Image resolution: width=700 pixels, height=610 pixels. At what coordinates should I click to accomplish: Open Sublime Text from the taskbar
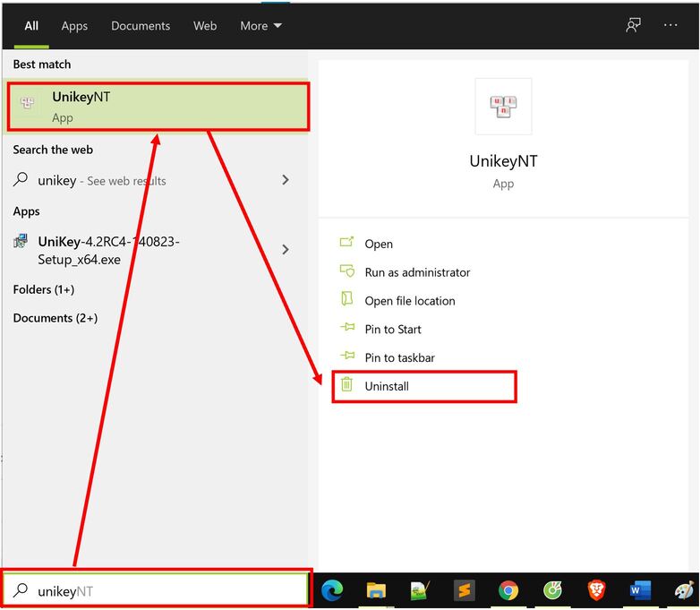click(465, 590)
